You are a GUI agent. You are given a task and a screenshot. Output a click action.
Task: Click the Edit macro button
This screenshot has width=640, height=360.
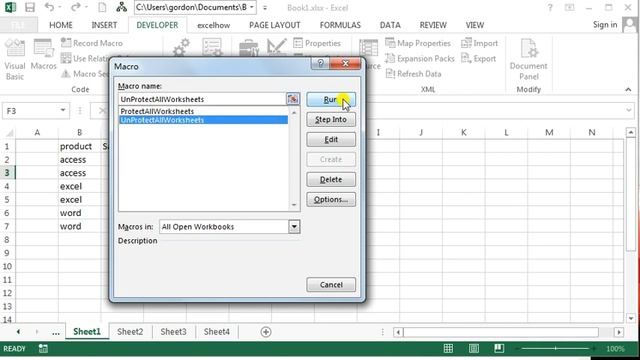[331, 140]
